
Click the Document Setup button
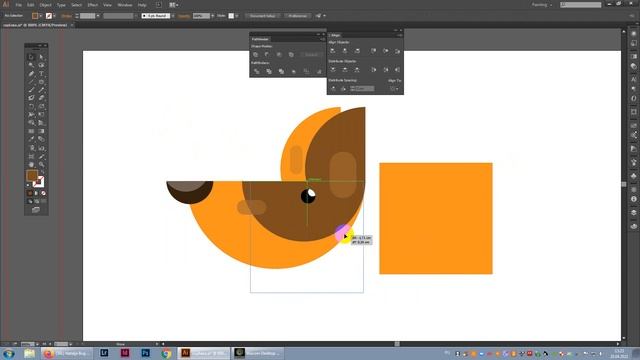click(262, 16)
